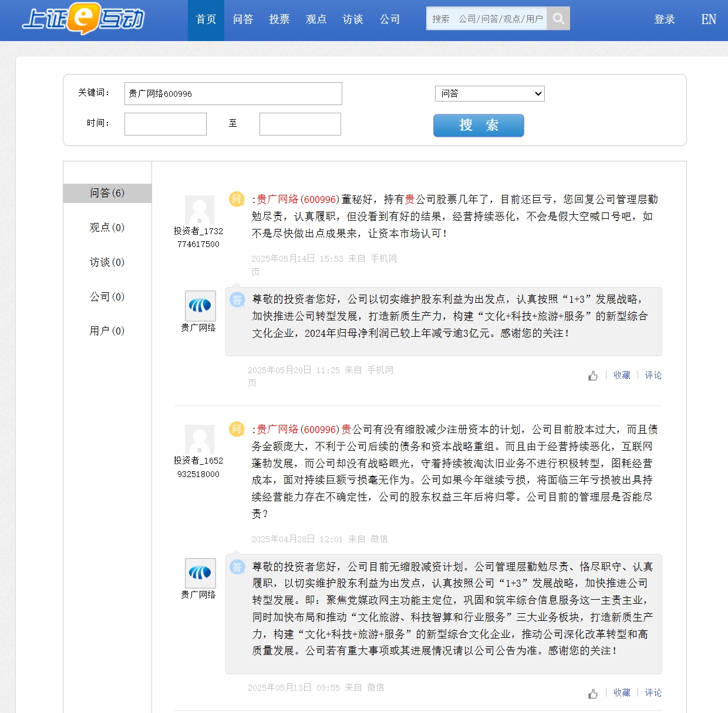Like the answer dated 2025年05月20日
The width and height of the screenshot is (728, 713).
click(593, 376)
